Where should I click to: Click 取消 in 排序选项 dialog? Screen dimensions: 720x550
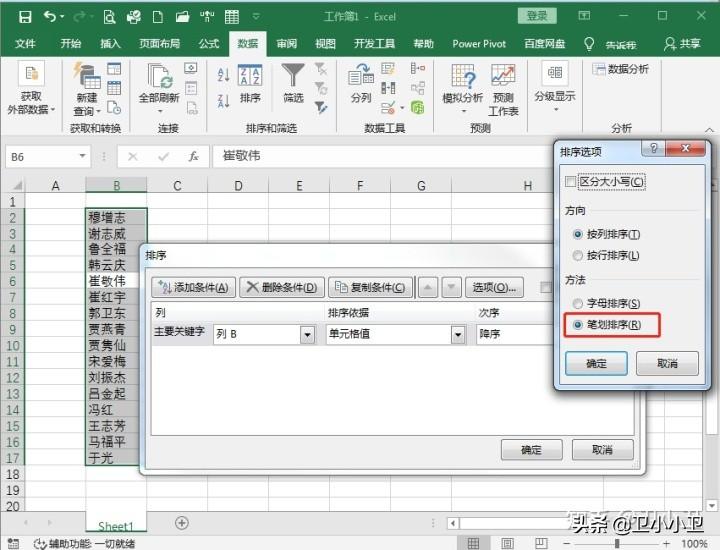pos(667,364)
